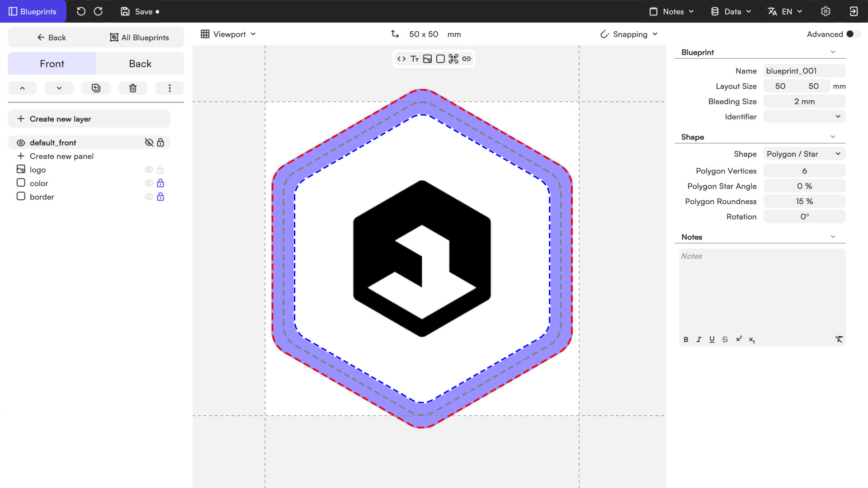Click the undo arrow icon
The height and width of the screenshot is (488, 868).
click(x=81, y=11)
